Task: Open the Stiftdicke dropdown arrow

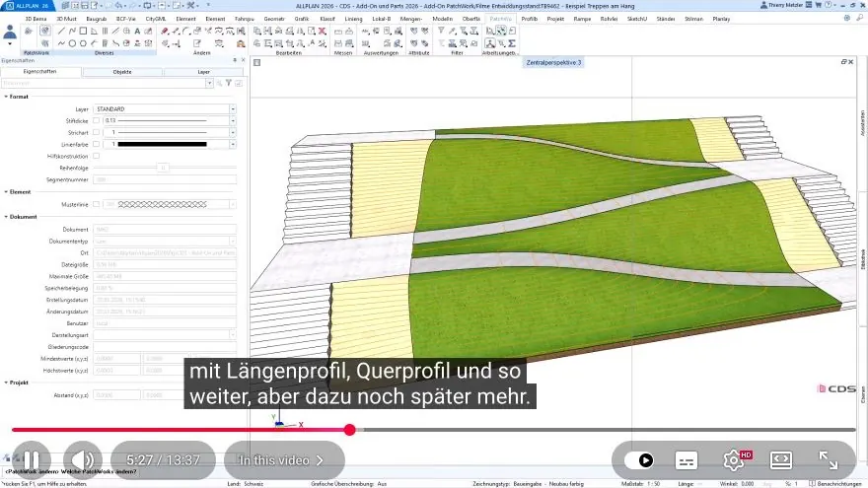Action: pos(233,120)
